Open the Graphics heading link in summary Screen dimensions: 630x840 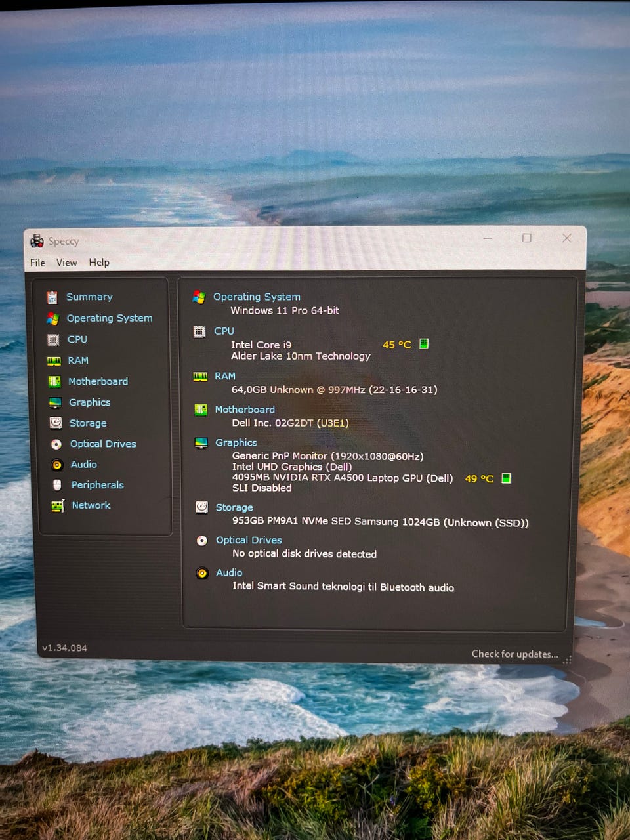[236, 442]
